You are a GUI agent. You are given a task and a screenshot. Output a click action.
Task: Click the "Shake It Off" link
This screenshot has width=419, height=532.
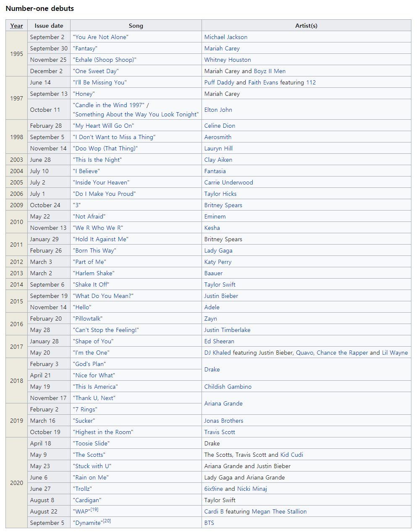[x=91, y=284]
